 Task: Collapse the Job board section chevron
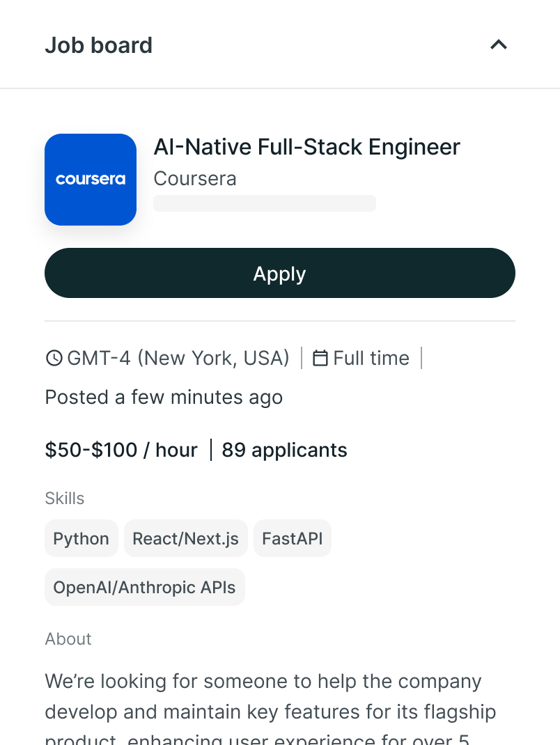pos(499,45)
